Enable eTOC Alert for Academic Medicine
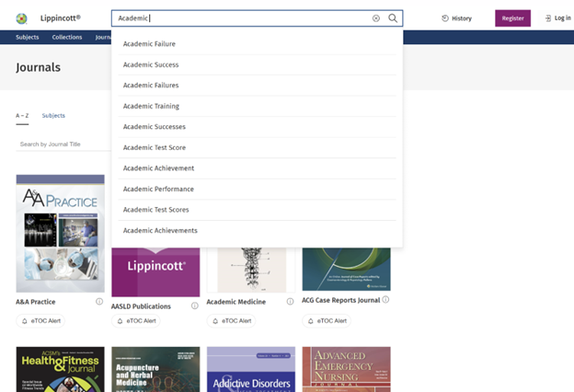The height and width of the screenshot is (392, 574). click(232, 321)
